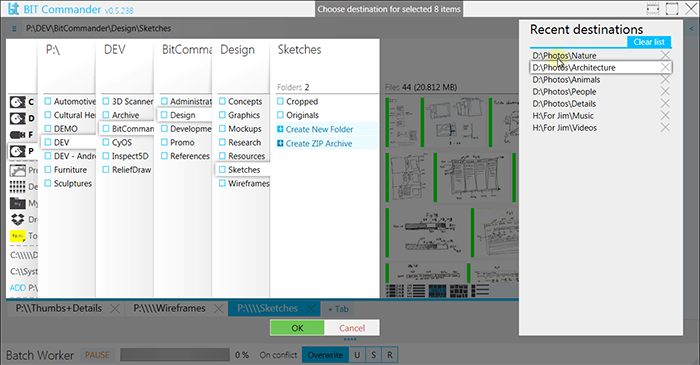Choose the S conflict option

(x=373, y=355)
